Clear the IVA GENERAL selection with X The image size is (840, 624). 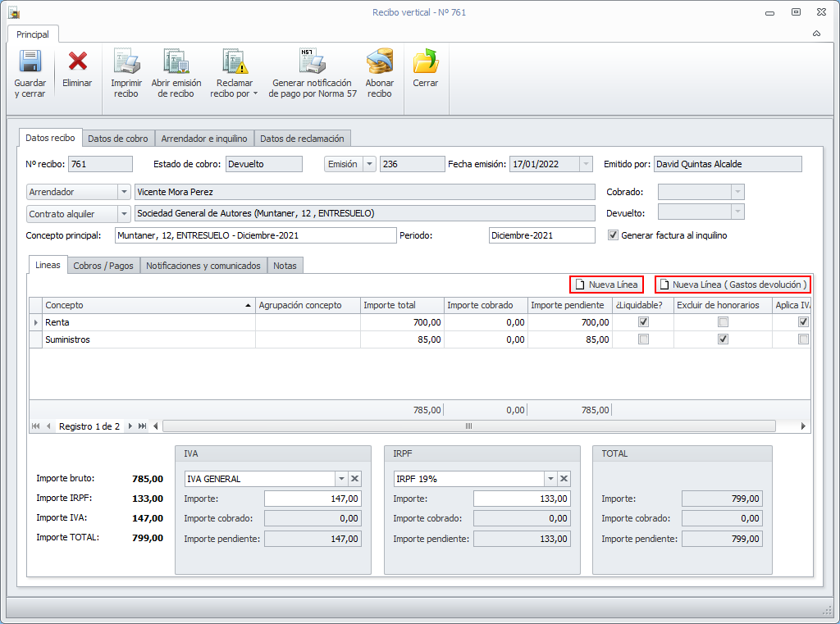pos(355,479)
